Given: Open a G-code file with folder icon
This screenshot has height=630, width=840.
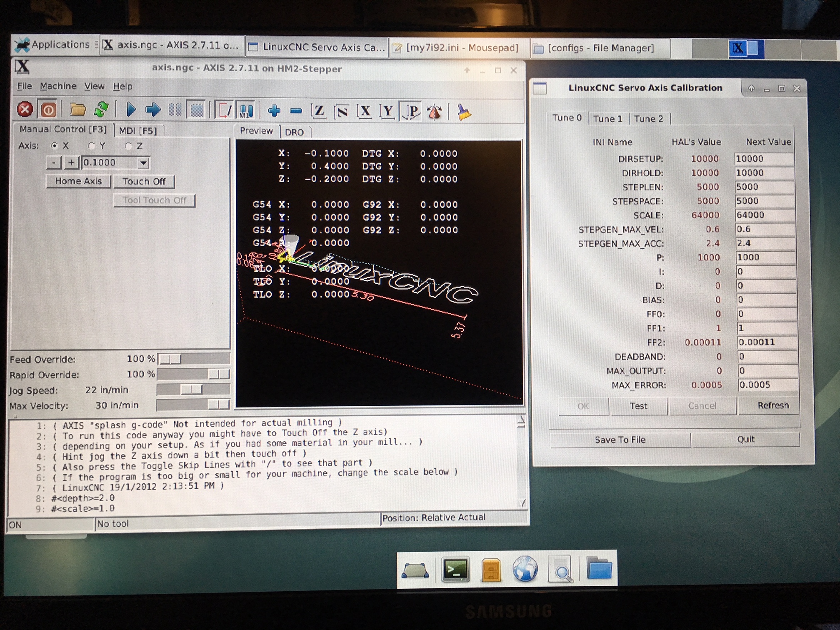Looking at the screenshot, I should click(x=77, y=110).
